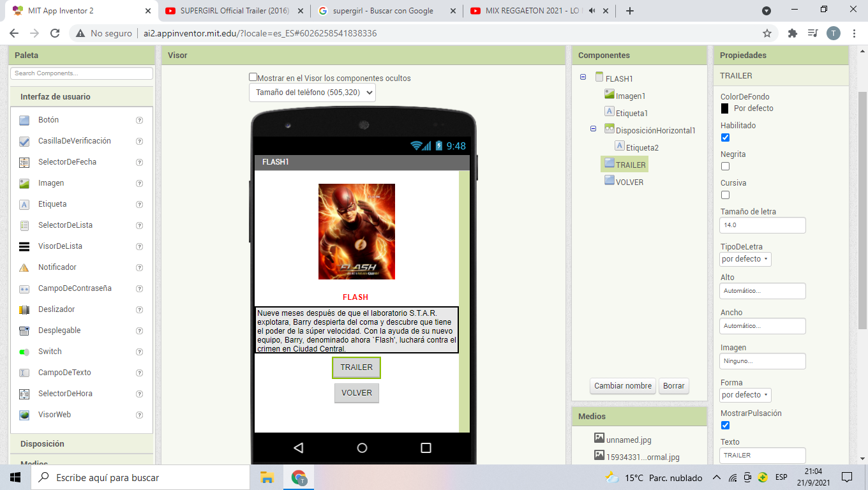Open a new Chrome tab
868x490 pixels.
coord(630,11)
